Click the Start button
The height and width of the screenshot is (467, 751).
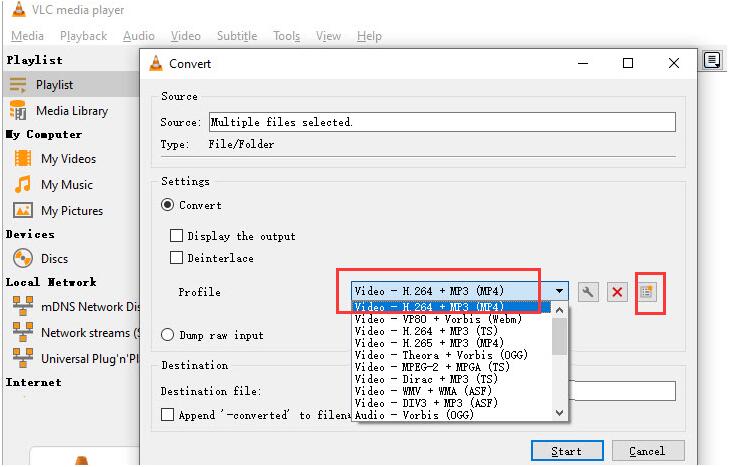[x=567, y=451]
